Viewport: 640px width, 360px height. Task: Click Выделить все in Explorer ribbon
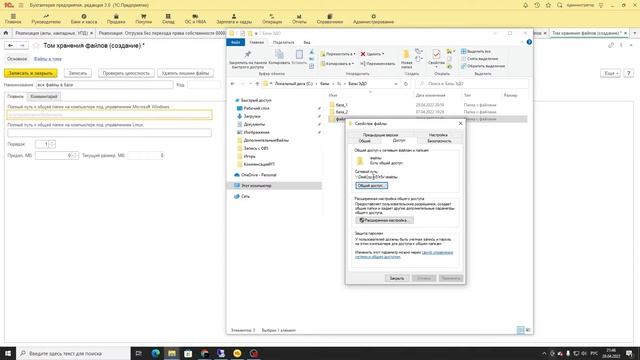[x=476, y=51]
